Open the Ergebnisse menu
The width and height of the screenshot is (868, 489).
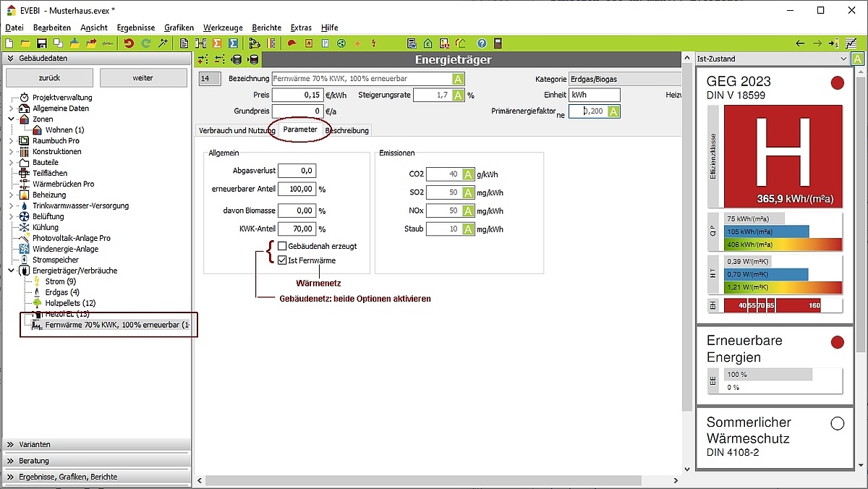click(136, 27)
